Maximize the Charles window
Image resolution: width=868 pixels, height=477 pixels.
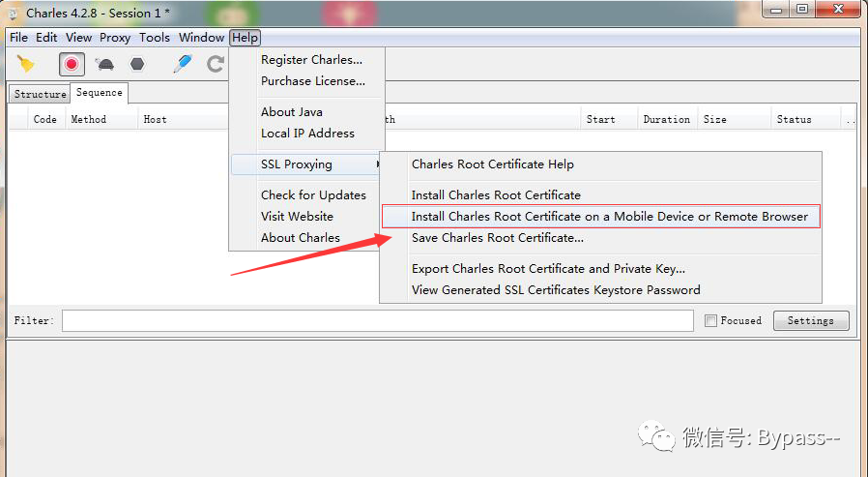click(x=802, y=10)
